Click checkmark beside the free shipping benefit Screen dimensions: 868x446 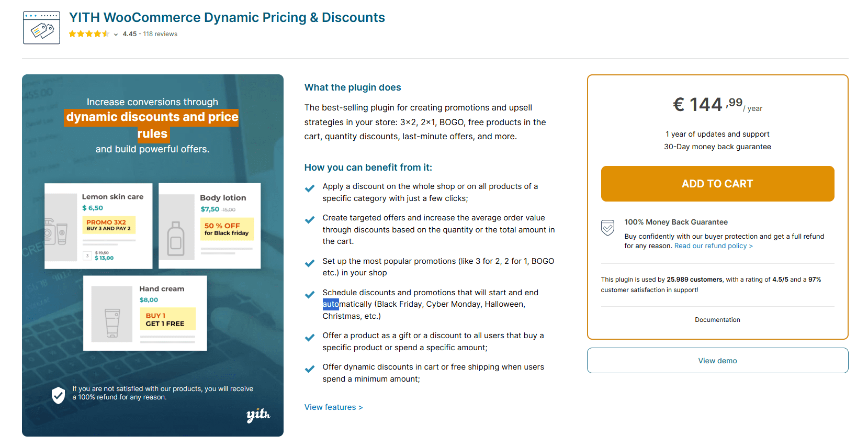point(309,369)
